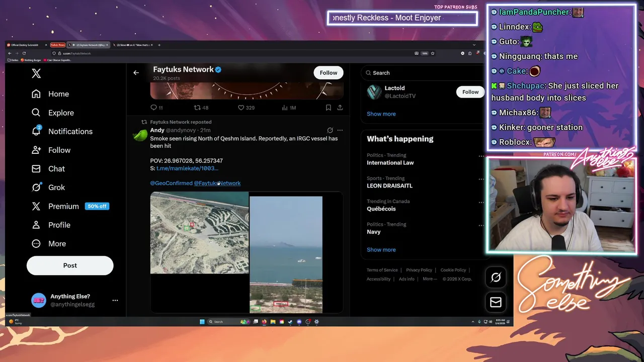Click the reply icon with 11 replies
Image resolution: width=644 pixels, height=362 pixels.
(x=156, y=108)
